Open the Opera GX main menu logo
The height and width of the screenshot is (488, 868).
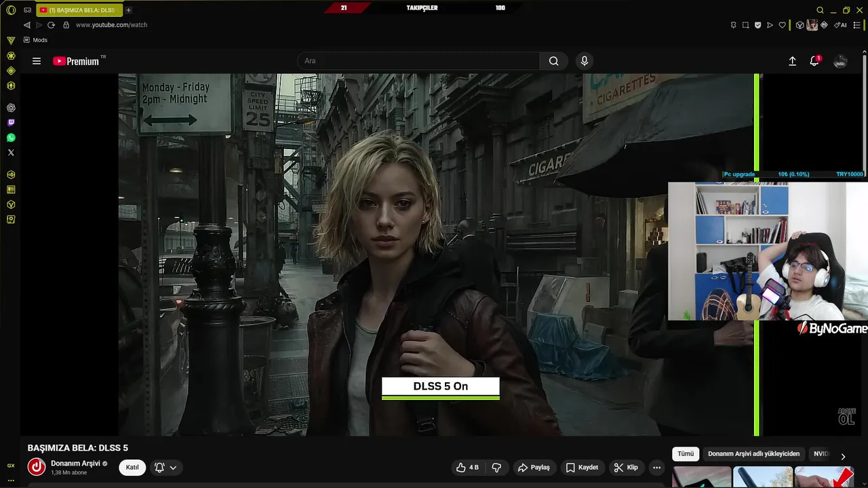pos(11,9)
